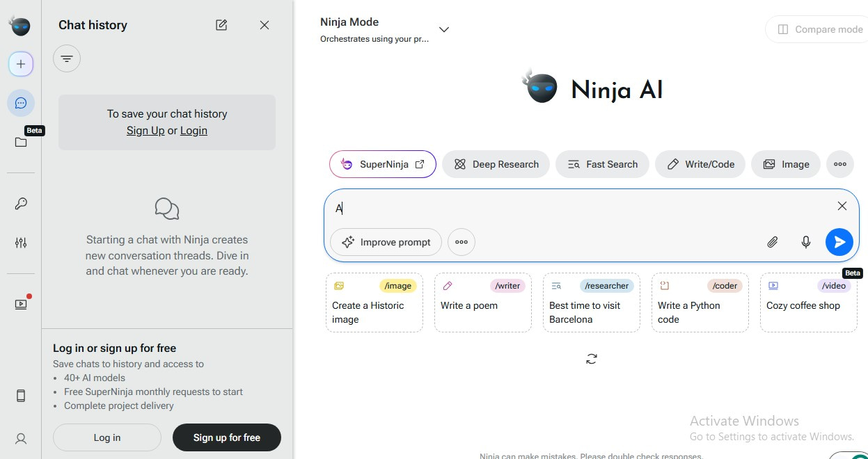Open the three-dots menu next to Improve prompt

click(461, 242)
